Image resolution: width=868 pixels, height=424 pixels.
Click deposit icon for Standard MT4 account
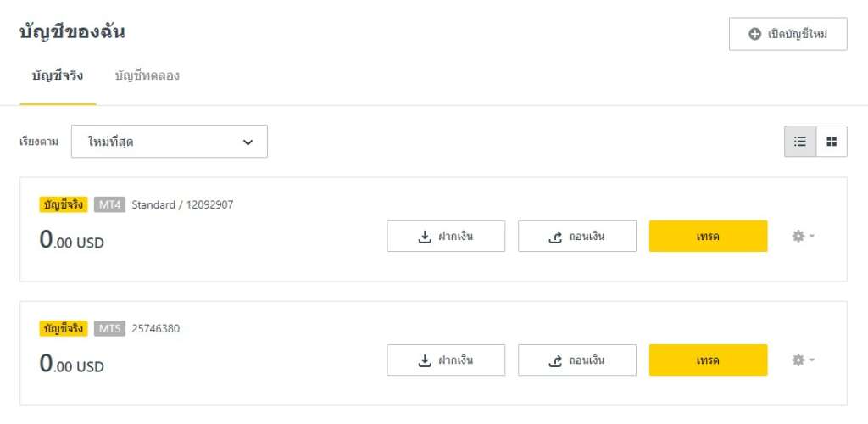point(425,237)
